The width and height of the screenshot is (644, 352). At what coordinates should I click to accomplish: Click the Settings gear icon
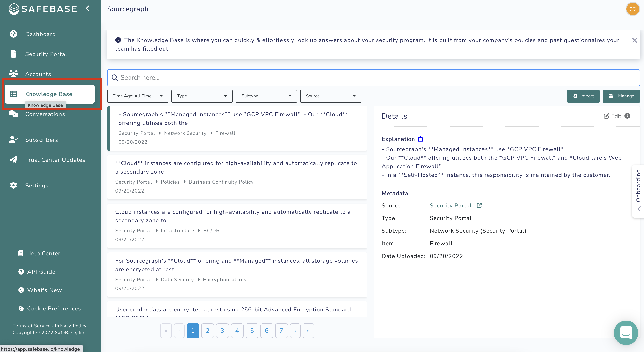coord(13,186)
